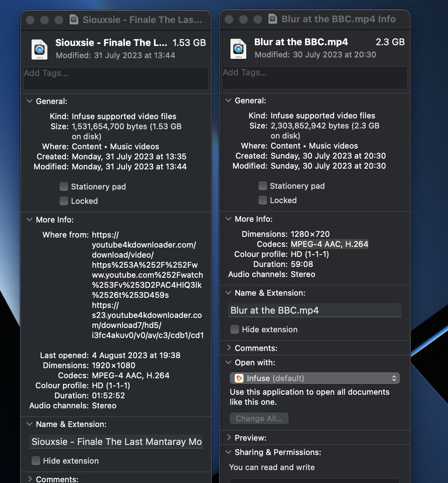Click Dimensions value 1280×720 in Blur window
Image resolution: width=448 pixels, height=483 pixels.
310,234
